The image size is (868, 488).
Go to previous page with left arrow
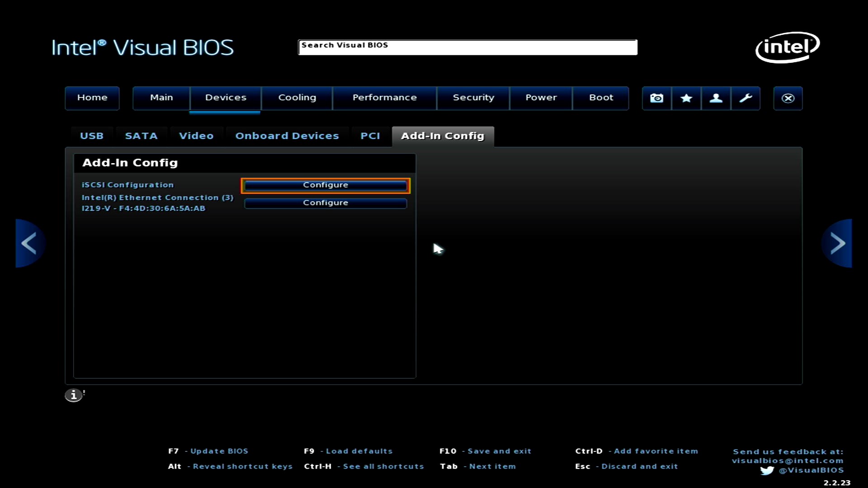click(29, 243)
